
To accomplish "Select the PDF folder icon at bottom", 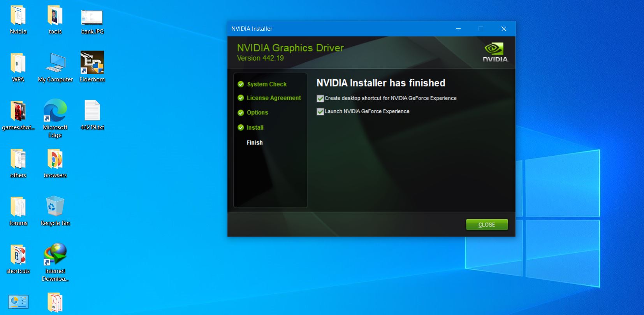I will (x=55, y=303).
